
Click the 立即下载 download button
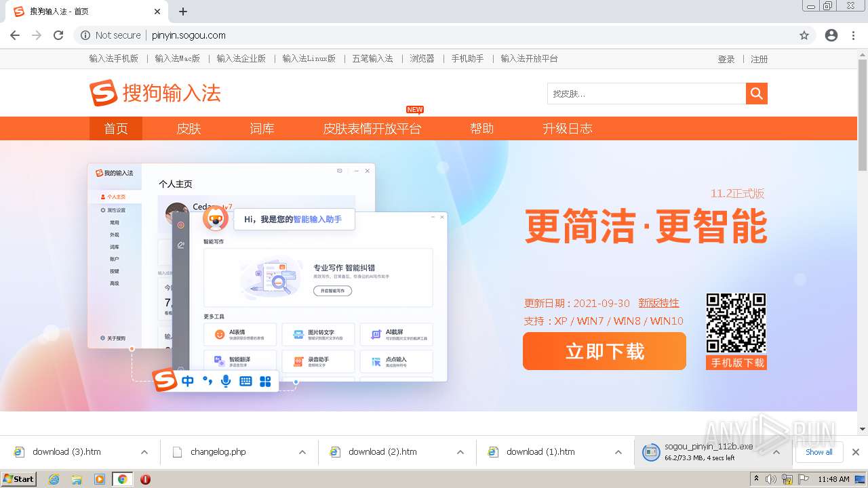(604, 351)
